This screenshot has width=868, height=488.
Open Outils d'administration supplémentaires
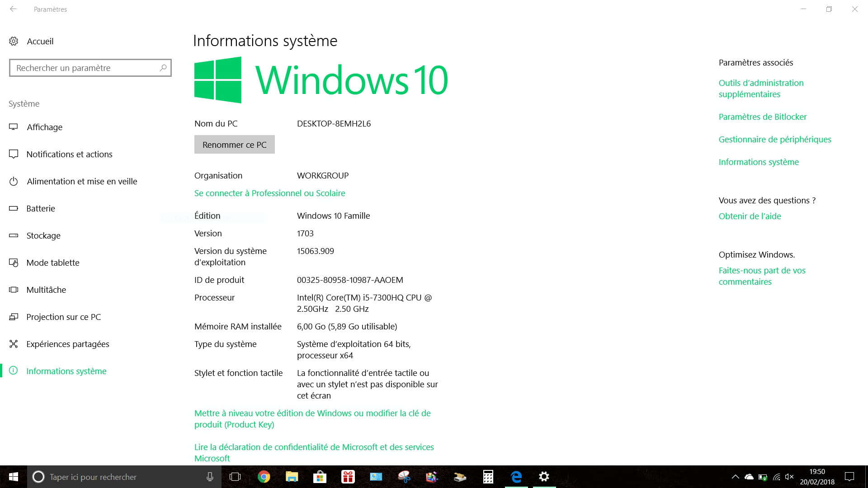tap(761, 89)
